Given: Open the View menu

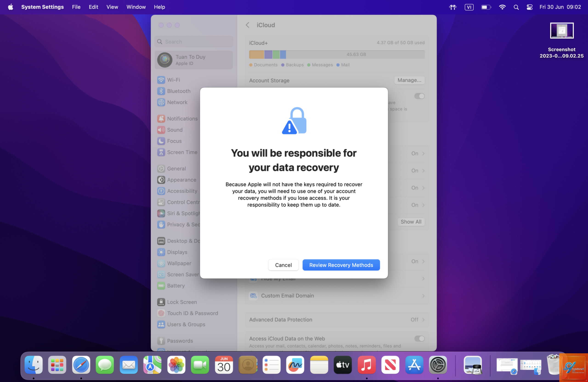Looking at the screenshot, I should (112, 7).
